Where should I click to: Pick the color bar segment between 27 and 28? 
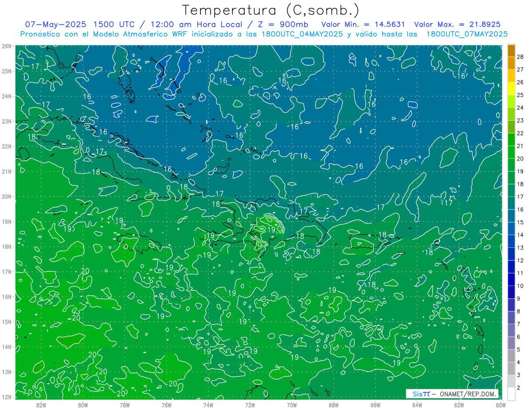(511, 63)
